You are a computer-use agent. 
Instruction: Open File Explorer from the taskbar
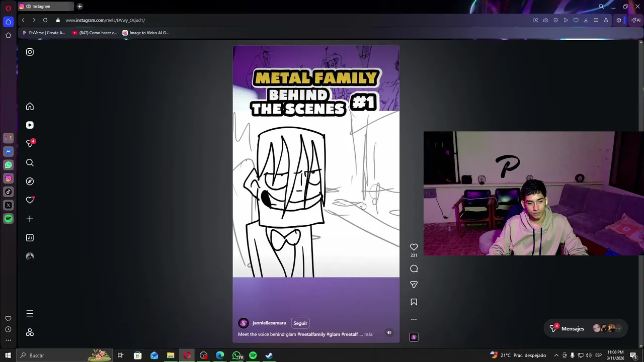[x=171, y=355]
